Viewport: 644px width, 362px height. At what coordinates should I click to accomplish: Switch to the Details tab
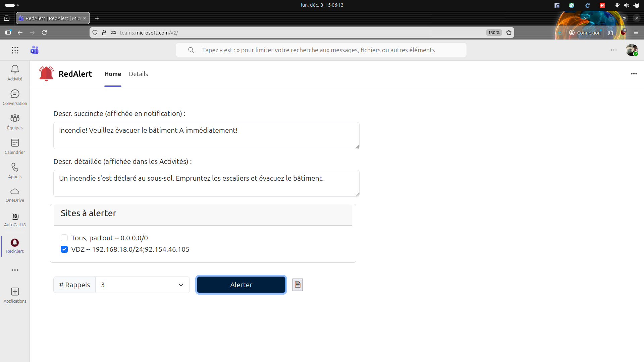[138, 74]
